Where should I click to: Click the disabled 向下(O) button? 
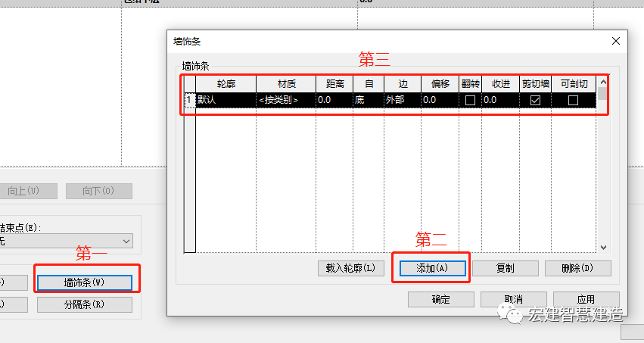(x=99, y=191)
